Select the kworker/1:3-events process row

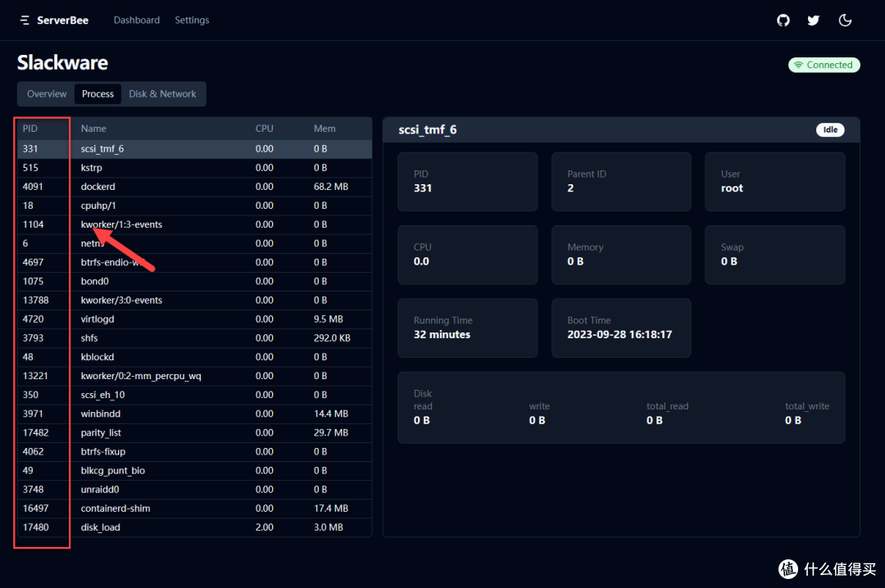(194, 224)
